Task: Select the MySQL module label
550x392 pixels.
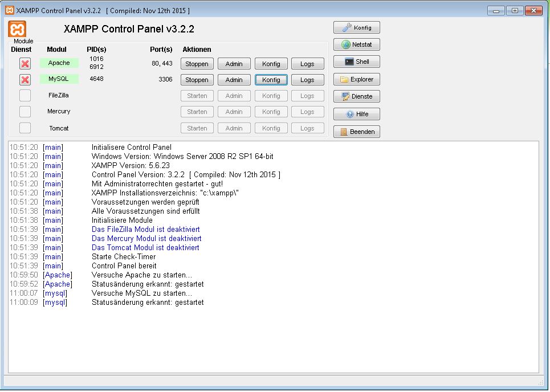Action: (59, 79)
